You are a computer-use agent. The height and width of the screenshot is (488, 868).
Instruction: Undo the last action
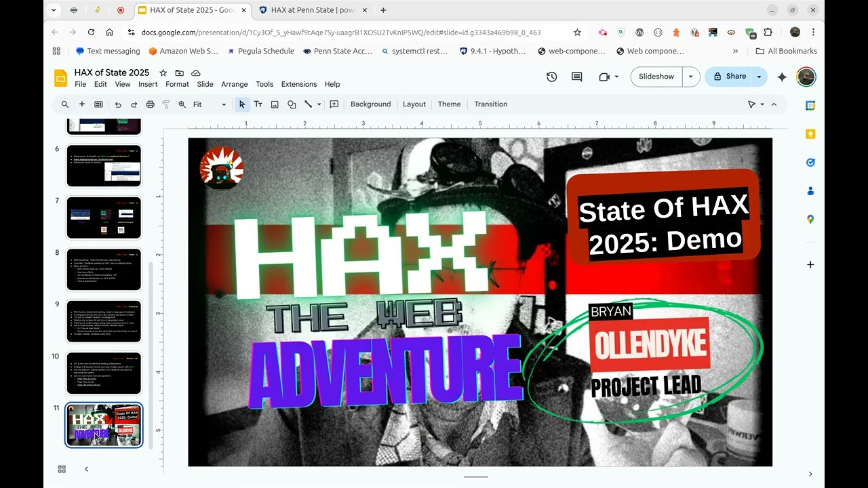[x=118, y=104]
